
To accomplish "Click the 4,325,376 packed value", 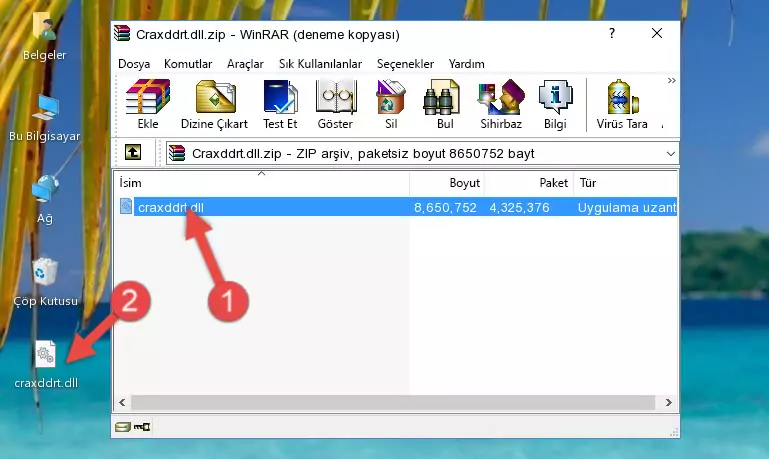I will [x=519, y=207].
